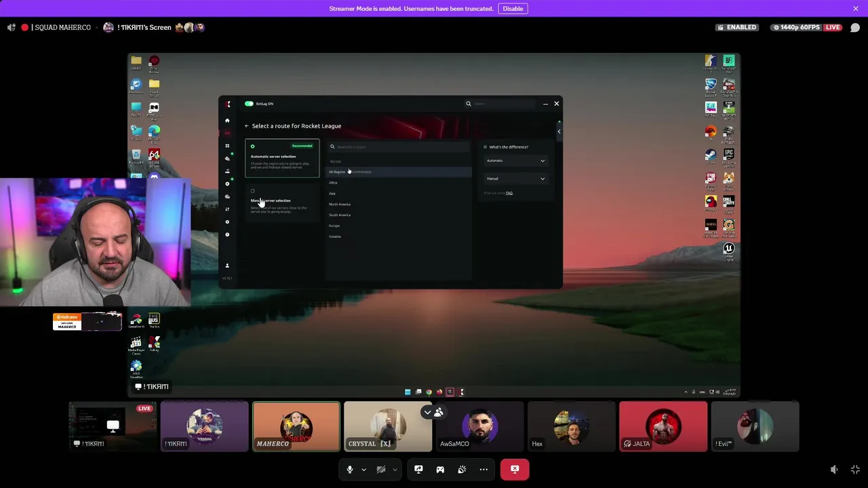Select the CRYSTAL participant tile
The width and height of the screenshot is (868, 488).
click(x=388, y=426)
